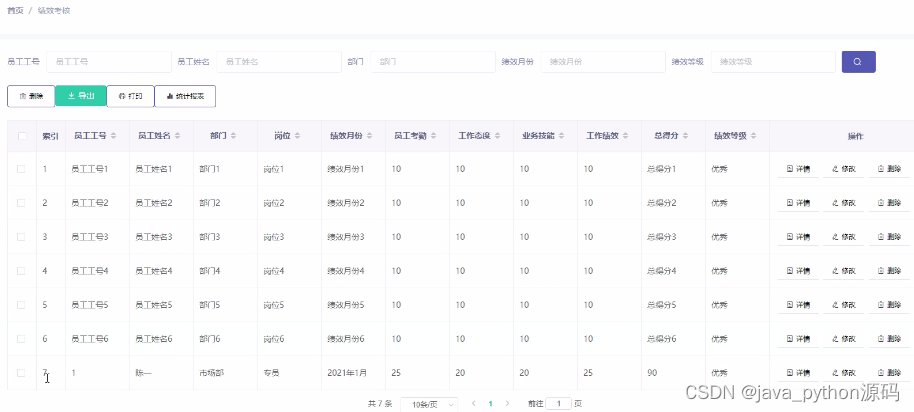Sort the 员工考勤 column

click(x=434, y=136)
